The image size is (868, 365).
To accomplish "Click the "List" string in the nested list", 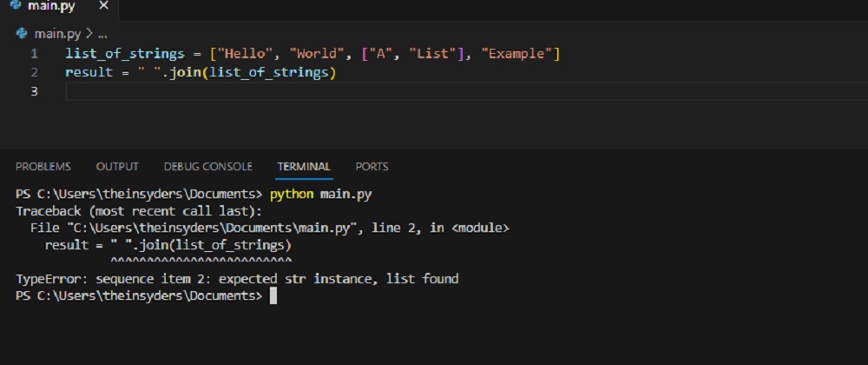I will tap(431, 54).
